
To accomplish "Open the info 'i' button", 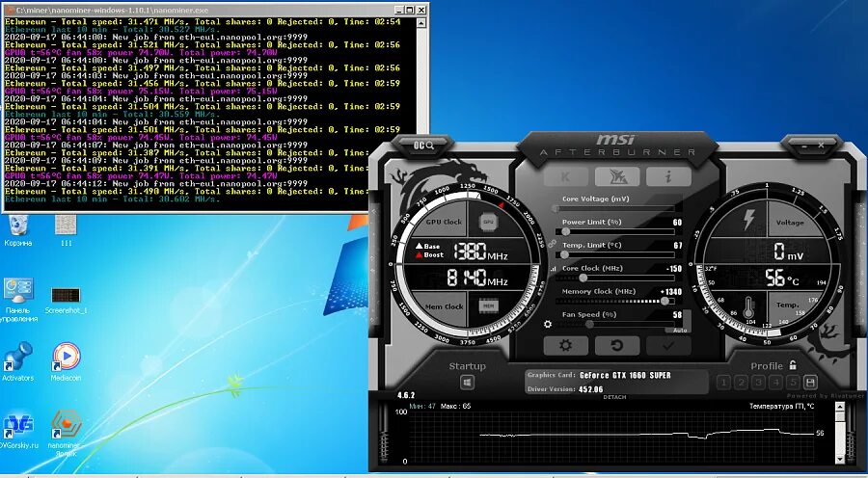I will 668,176.
